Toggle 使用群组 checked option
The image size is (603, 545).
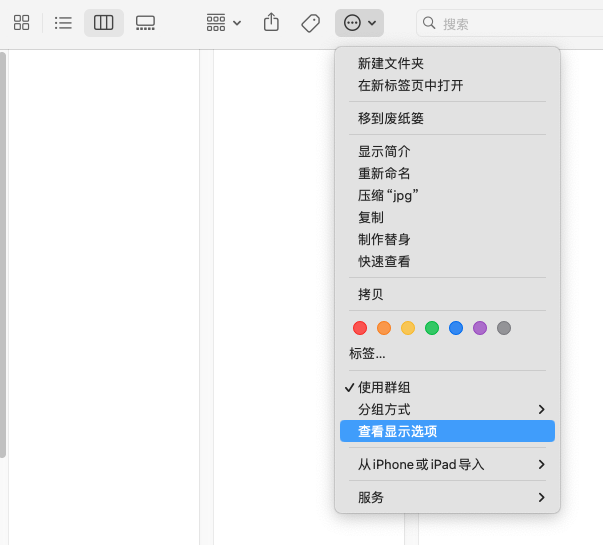384,387
